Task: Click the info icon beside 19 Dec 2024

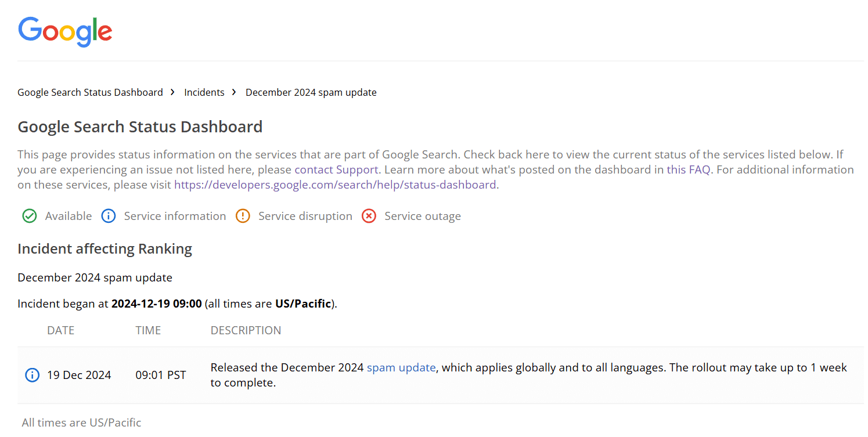Action: 32,374
